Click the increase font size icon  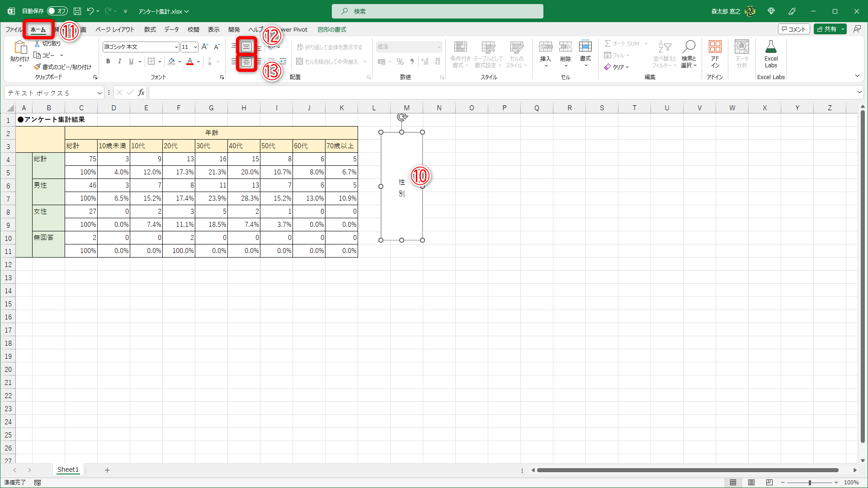[205, 47]
